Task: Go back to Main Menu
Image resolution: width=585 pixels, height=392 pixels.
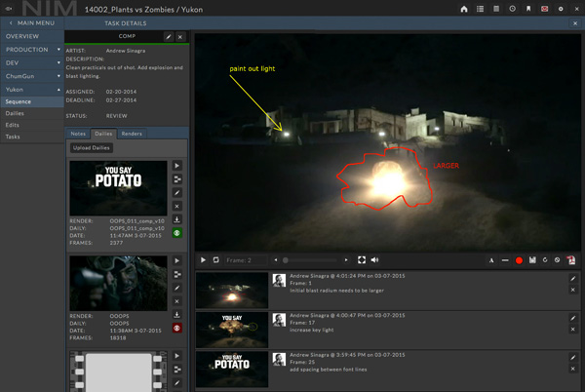Action: [x=32, y=23]
